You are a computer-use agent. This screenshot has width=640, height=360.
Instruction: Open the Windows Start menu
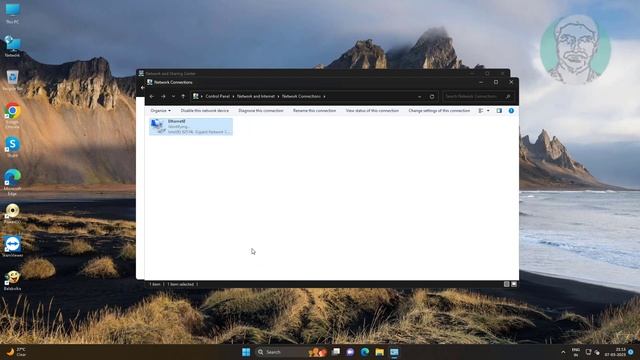(x=246, y=352)
